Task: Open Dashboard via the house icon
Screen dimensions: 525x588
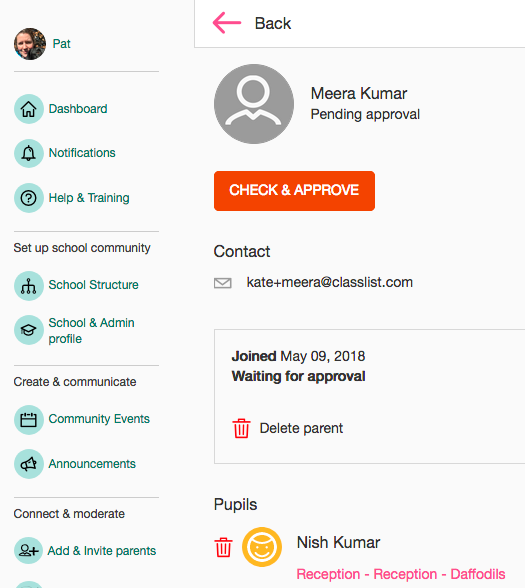Action: 28,109
